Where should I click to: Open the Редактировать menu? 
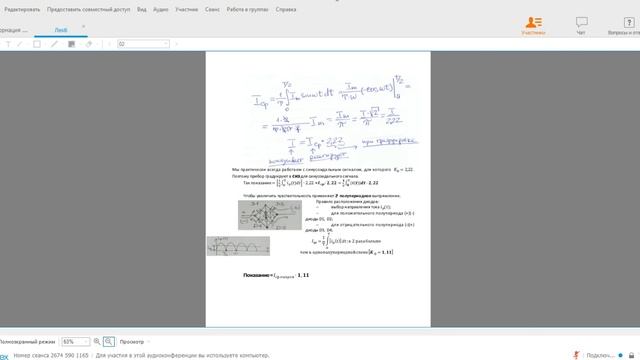pyautogui.click(x=22, y=9)
